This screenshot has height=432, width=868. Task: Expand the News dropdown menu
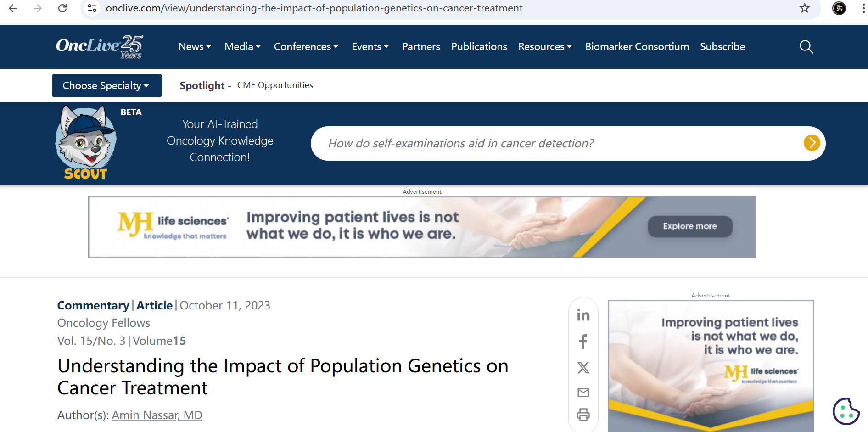coord(195,47)
